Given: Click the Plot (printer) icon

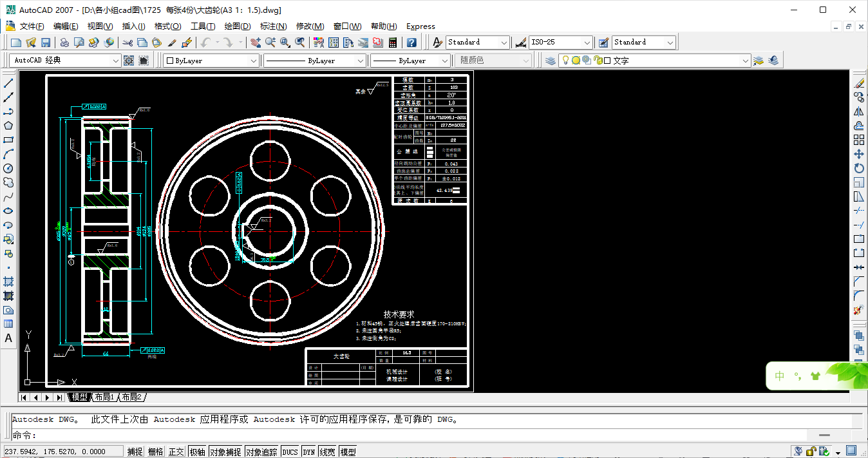Looking at the screenshot, I should [x=64, y=43].
